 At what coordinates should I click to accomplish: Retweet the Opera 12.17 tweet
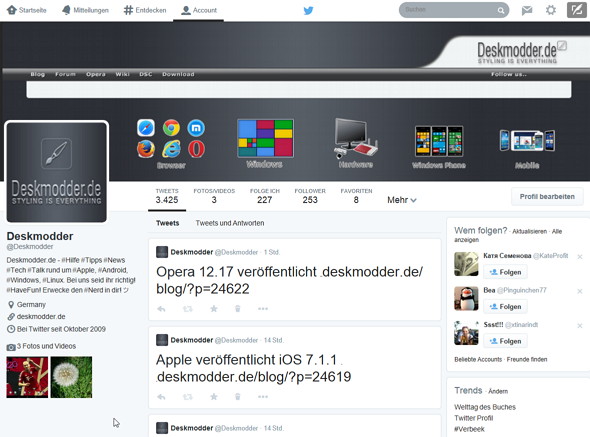click(x=187, y=309)
